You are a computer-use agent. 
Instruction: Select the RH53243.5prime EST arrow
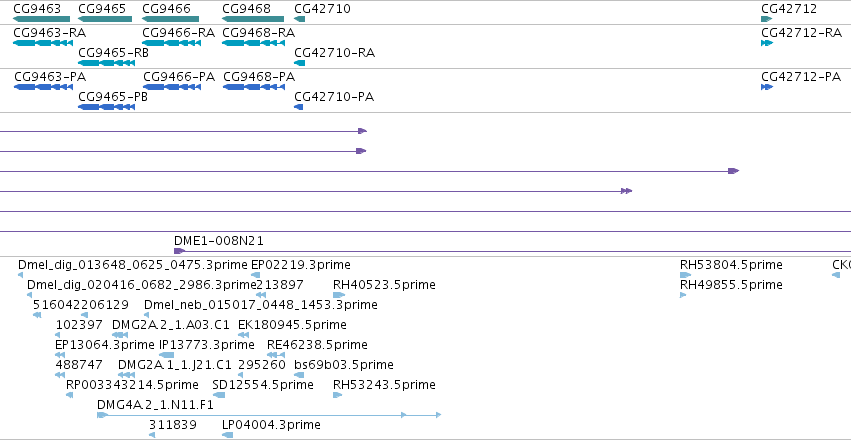coord(338,395)
